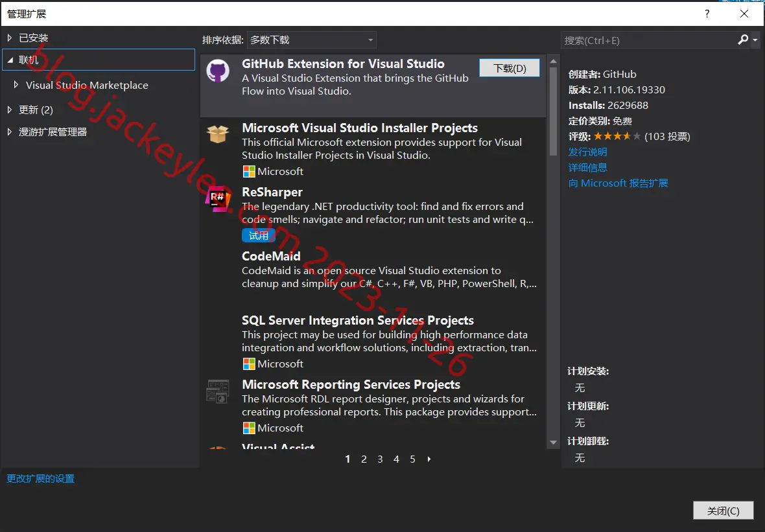Select the 漫游扩展管理器 category
Screen dimensions: 765x532
coord(53,132)
